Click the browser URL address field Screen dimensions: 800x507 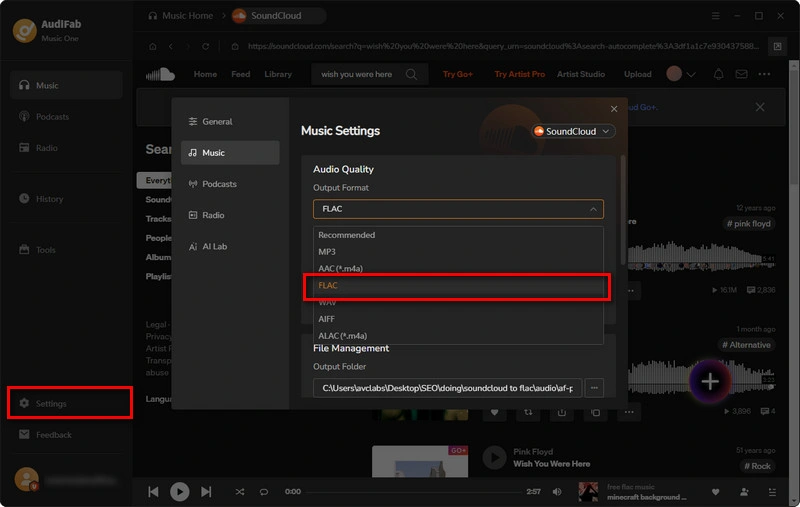503,46
